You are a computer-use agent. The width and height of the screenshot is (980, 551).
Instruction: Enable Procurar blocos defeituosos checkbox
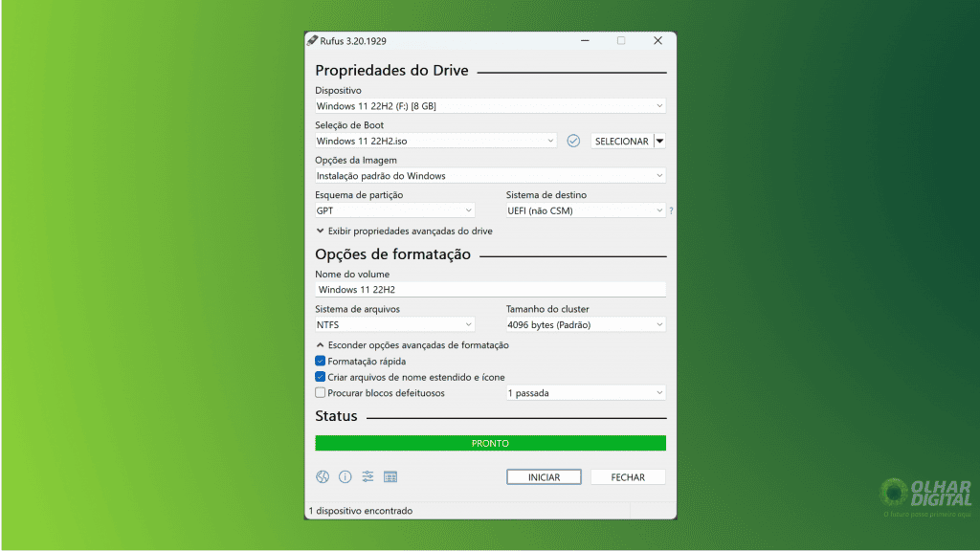(320, 393)
